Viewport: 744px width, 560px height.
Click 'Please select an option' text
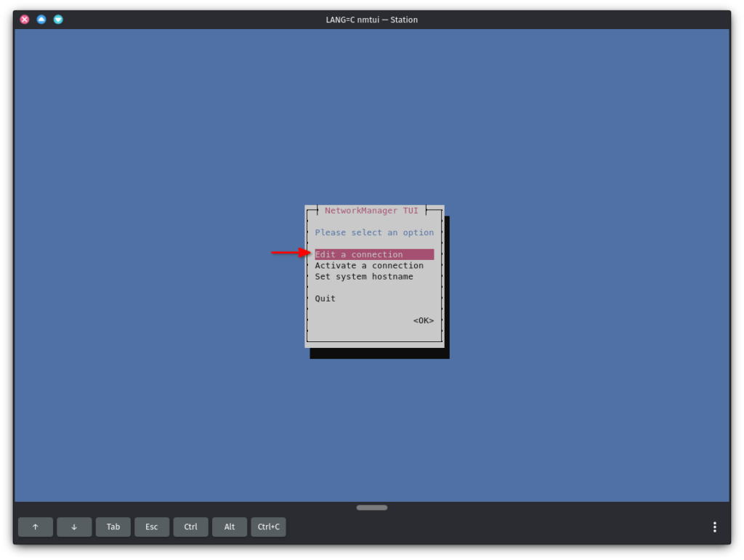point(374,232)
